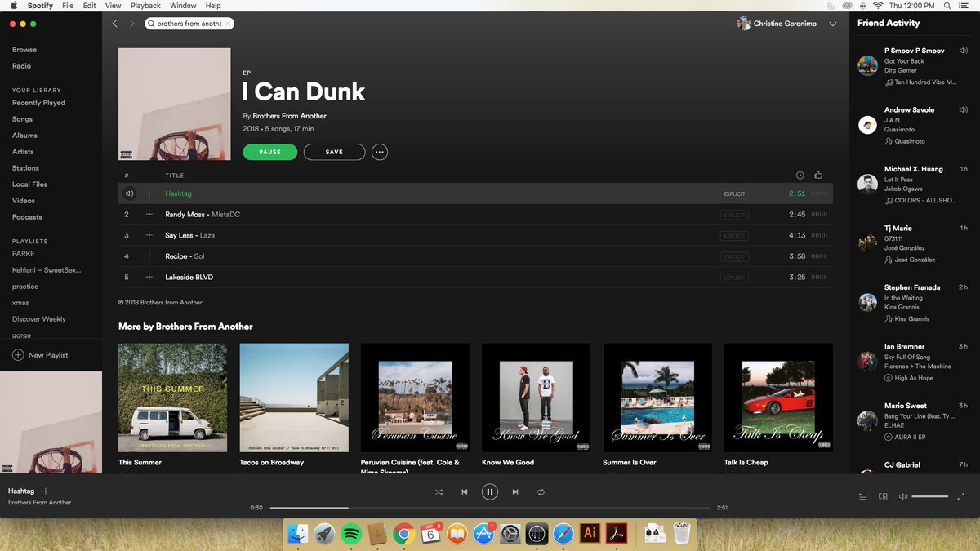The width and height of the screenshot is (980, 551).
Task: Open the Trash in the dock
Action: click(x=682, y=534)
